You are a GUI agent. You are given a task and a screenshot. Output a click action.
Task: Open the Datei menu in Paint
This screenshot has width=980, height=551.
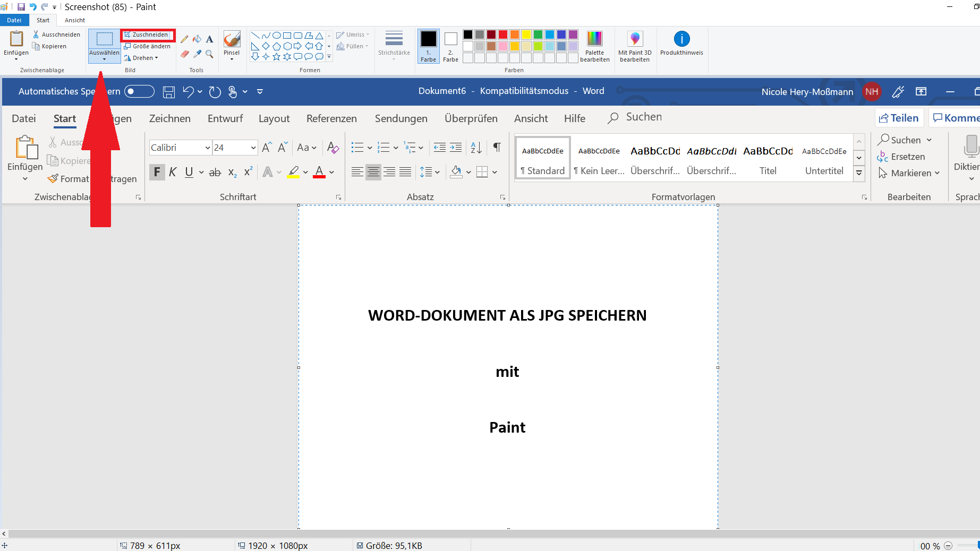(x=14, y=20)
